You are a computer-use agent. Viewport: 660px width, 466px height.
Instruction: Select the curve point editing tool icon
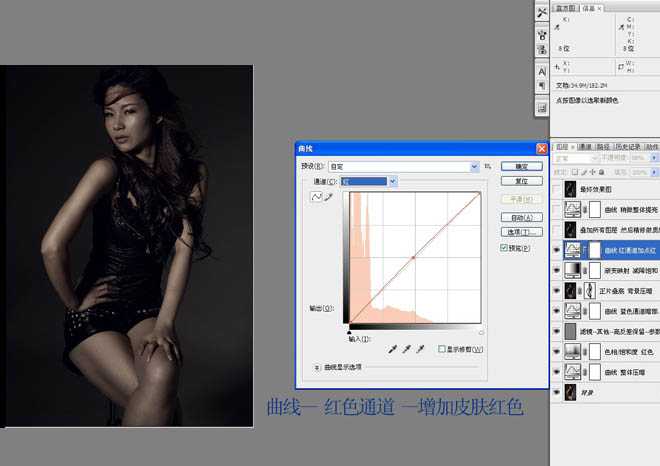click(316, 197)
